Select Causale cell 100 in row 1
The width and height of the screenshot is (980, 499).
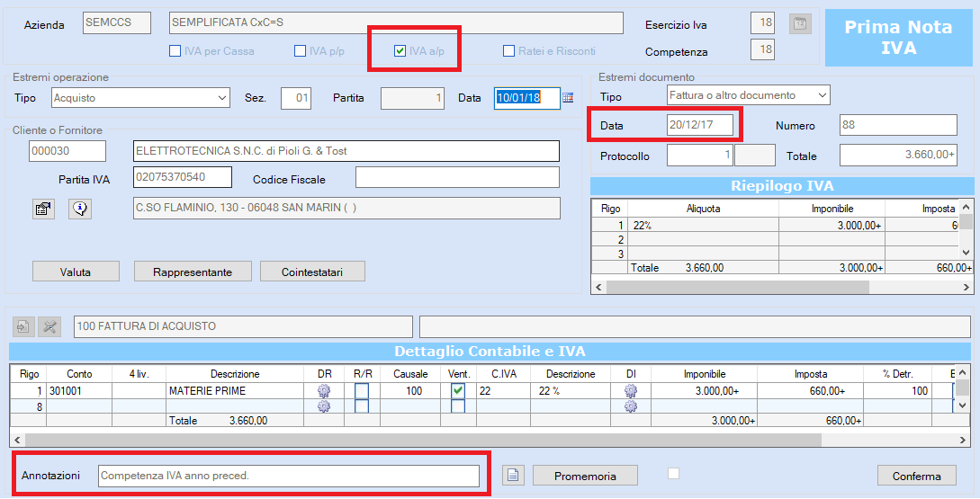(410, 391)
